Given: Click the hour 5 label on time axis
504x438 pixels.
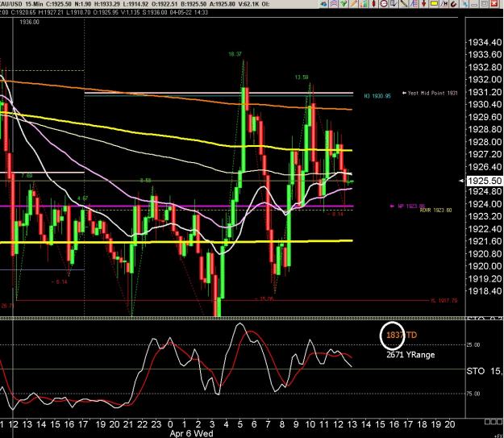Looking at the screenshot, I should (240, 424).
